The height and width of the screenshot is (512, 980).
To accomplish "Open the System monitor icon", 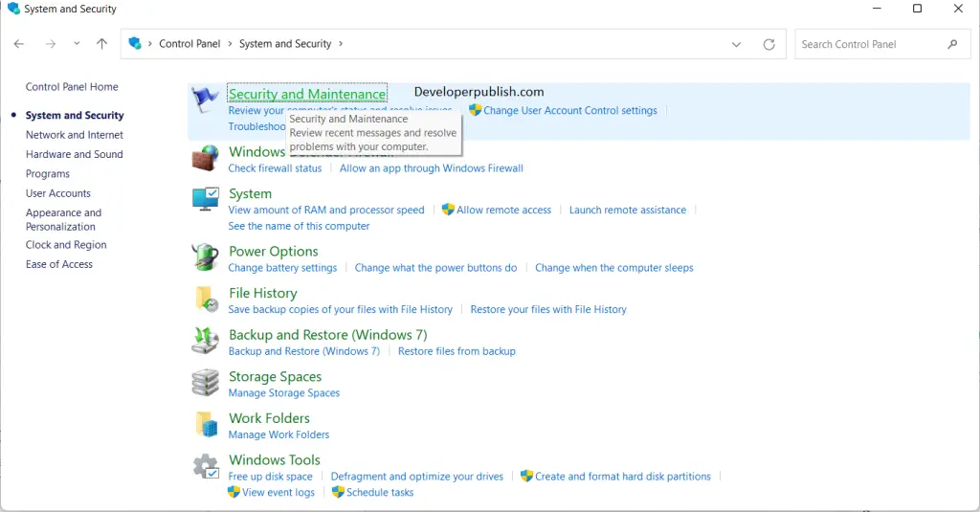I will pos(205,199).
